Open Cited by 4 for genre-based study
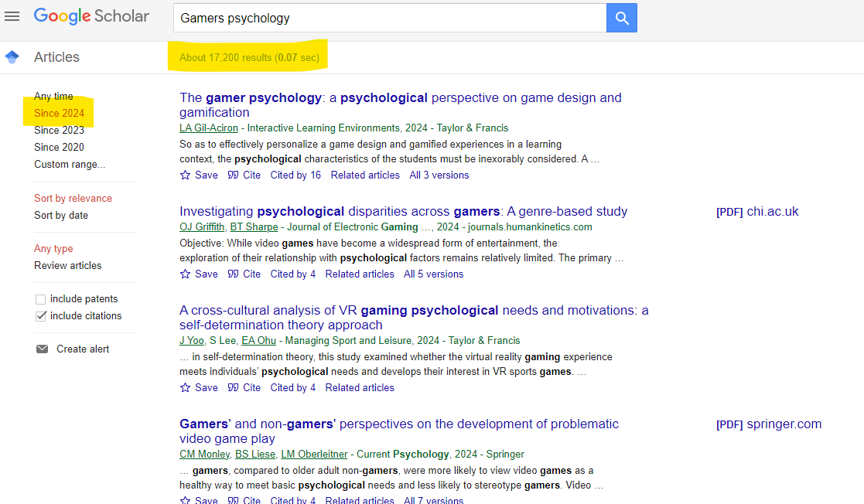Image resolution: width=864 pixels, height=504 pixels. click(293, 274)
